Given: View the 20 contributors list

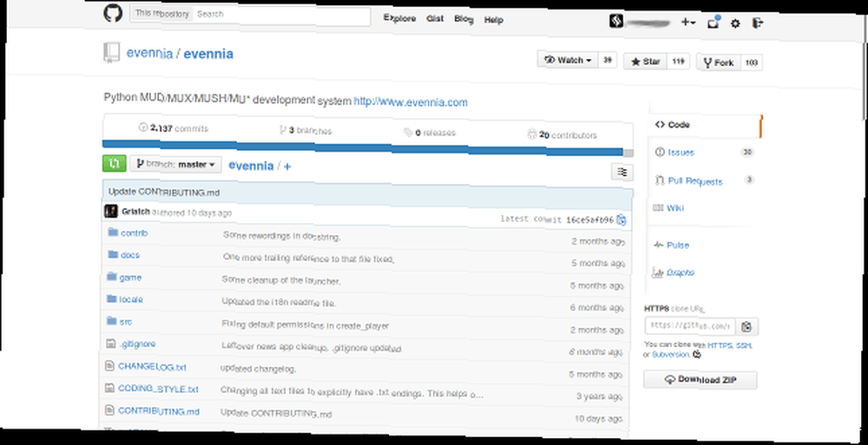Looking at the screenshot, I should tap(562, 134).
